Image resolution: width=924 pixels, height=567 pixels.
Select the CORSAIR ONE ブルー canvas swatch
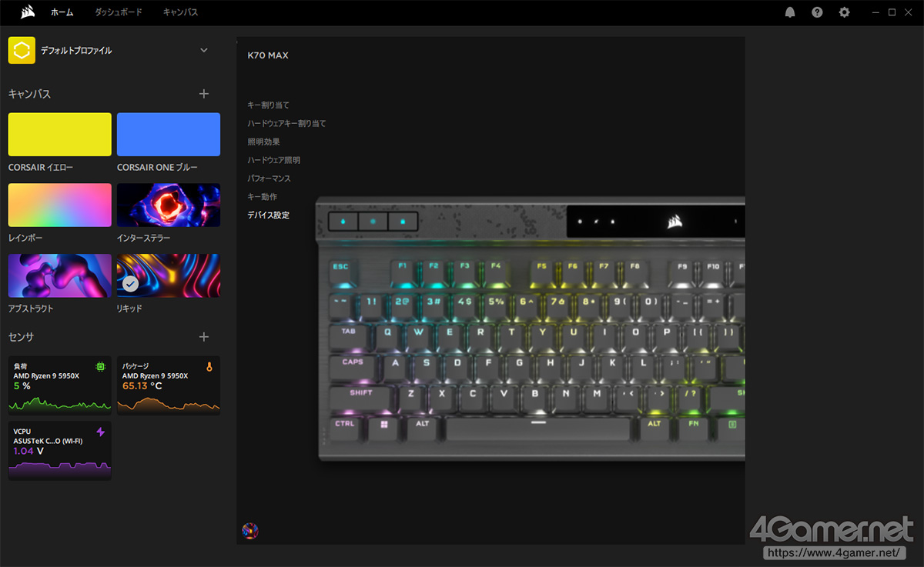169,135
